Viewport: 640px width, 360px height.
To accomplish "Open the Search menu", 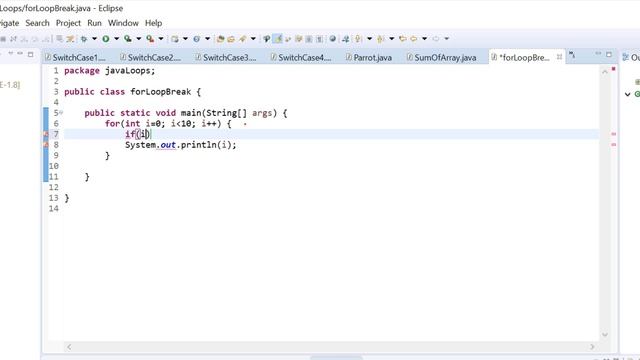I will point(37,23).
